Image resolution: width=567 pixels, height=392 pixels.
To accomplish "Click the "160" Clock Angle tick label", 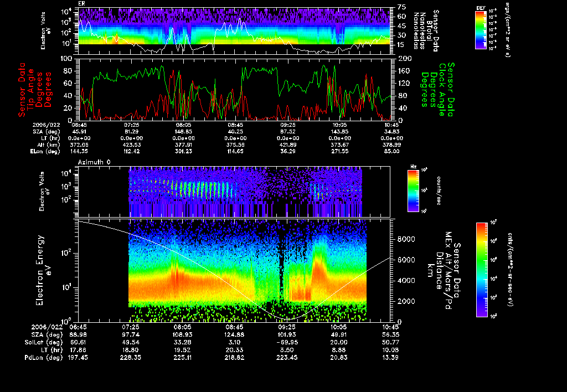I will (x=404, y=71).
